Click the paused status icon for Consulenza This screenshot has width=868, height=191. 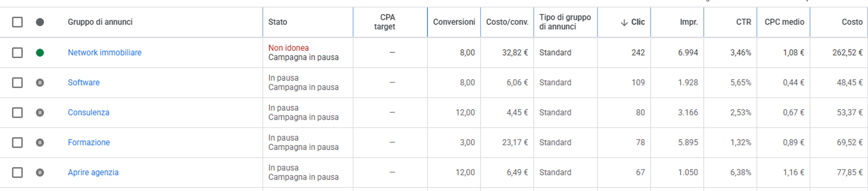pos(40,112)
